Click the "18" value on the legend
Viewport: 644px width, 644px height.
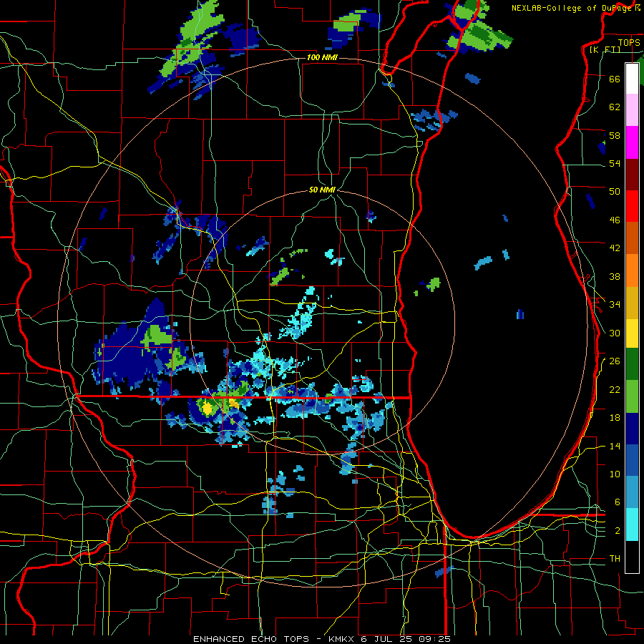pos(615,418)
